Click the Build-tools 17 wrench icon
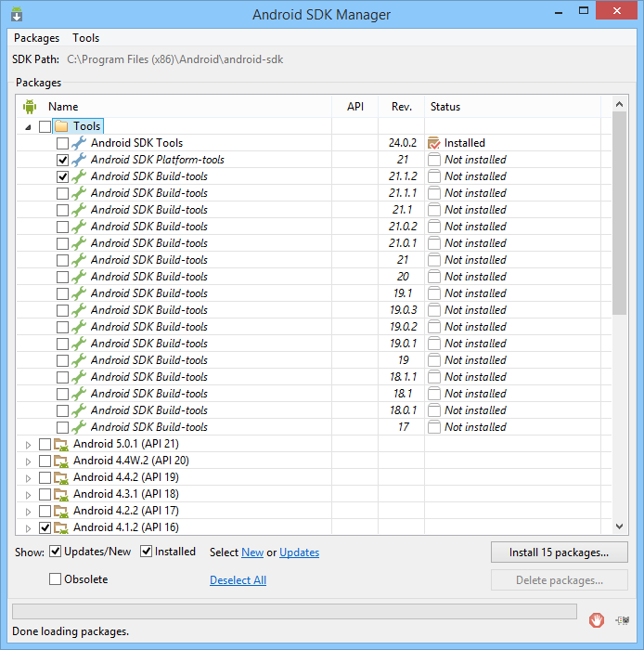 (x=79, y=427)
